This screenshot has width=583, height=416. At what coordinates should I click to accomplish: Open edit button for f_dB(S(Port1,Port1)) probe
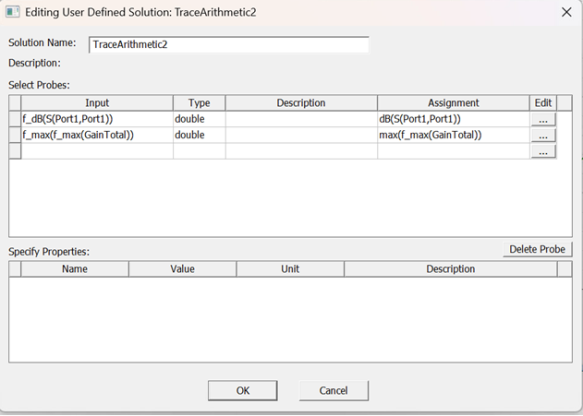543,119
